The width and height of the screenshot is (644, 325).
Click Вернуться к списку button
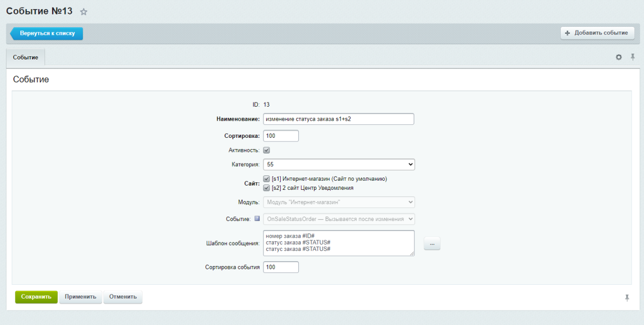(x=47, y=33)
